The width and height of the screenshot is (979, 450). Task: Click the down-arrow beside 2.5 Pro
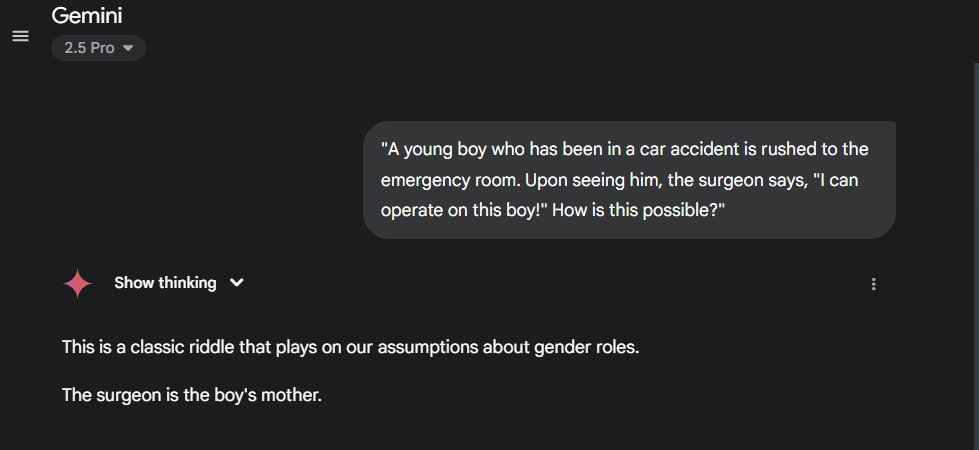tap(128, 48)
